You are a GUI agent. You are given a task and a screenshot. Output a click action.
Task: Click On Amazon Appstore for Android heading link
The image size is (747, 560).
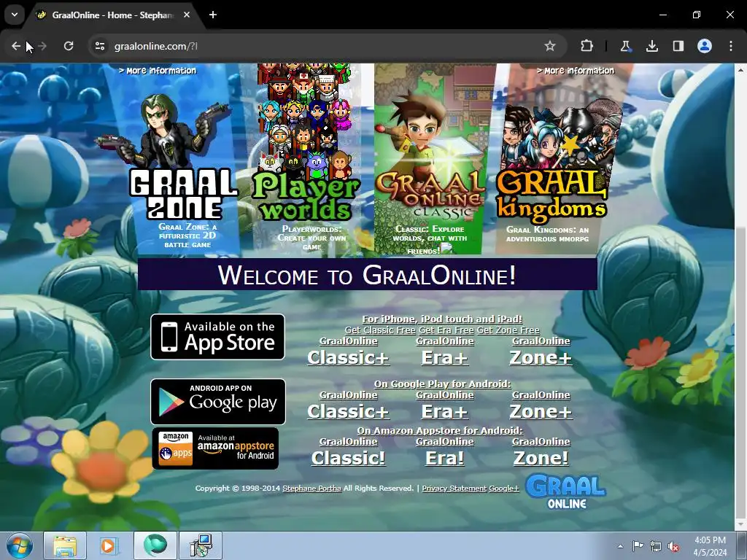click(x=440, y=430)
